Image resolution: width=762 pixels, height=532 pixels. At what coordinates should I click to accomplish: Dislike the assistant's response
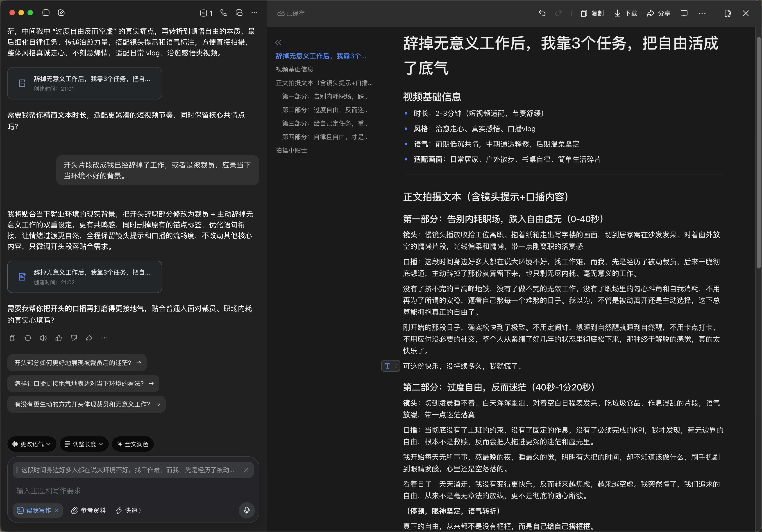[74, 338]
